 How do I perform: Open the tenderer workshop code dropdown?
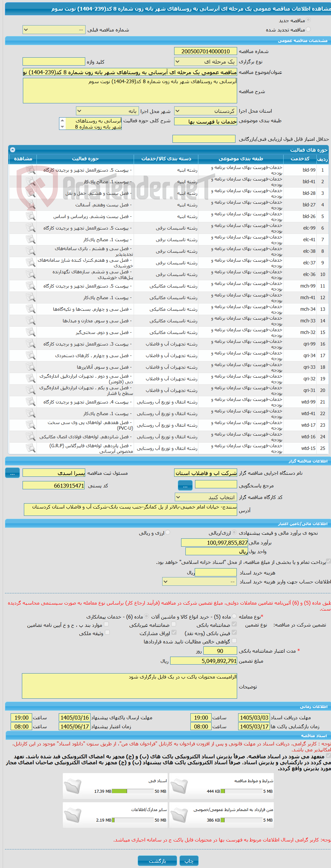pos(206,497)
